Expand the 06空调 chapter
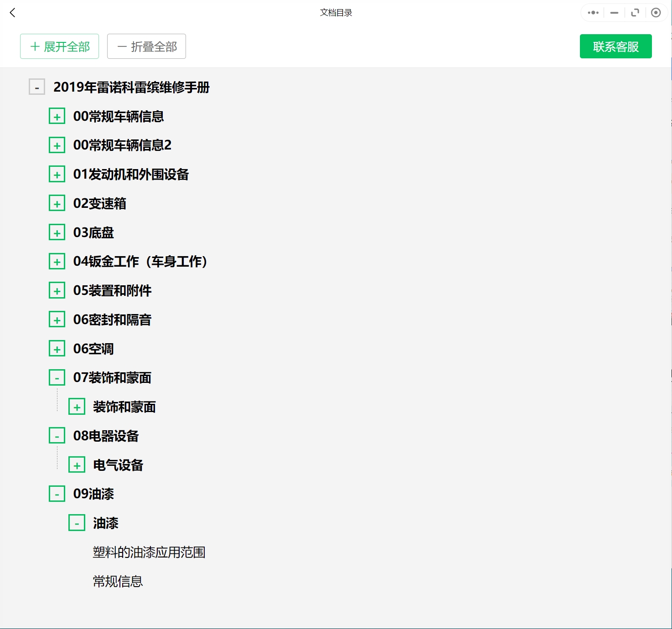Image resolution: width=672 pixels, height=629 pixels. pos(57,348)
